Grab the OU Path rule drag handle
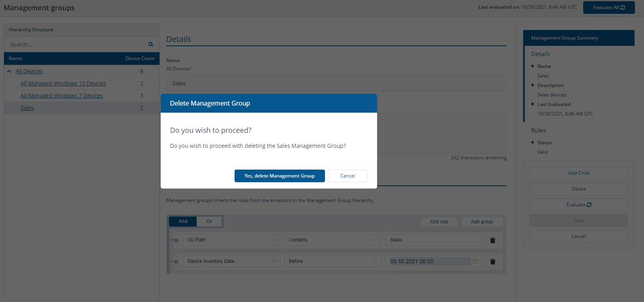Image resolution: width=644 pixels, height=302 pixels. tap(176, 240)
